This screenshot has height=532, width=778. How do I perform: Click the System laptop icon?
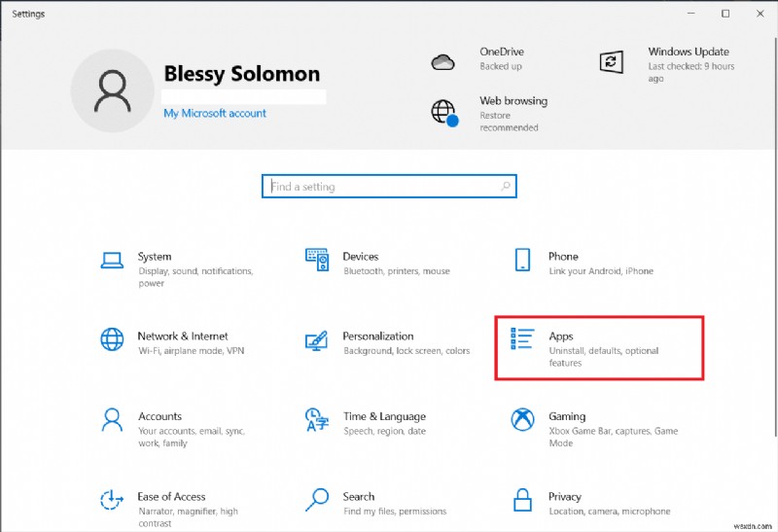[x=113, y=260]
